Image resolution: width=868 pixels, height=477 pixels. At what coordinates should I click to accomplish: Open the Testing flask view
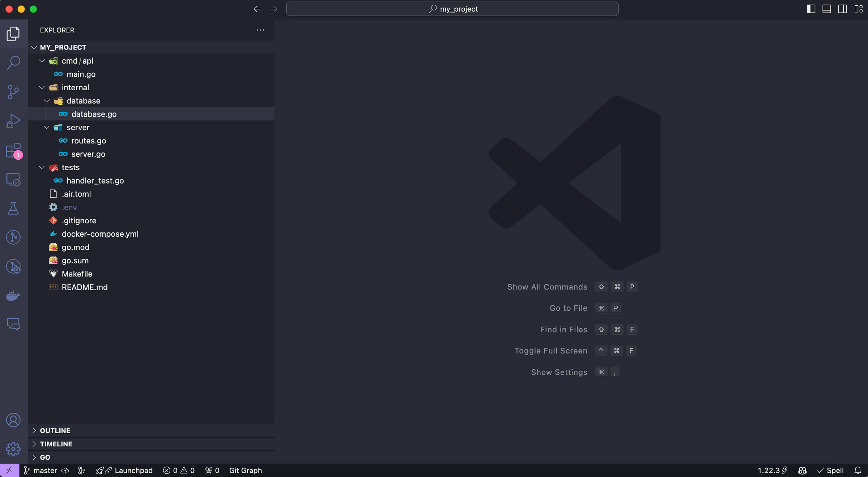pyautogui.click(x=13, y=209)
